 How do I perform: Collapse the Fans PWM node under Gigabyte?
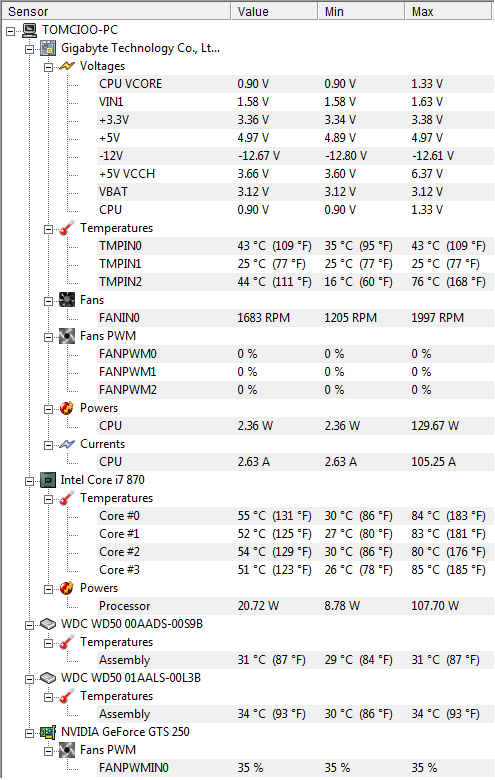[x=49, y=337]
